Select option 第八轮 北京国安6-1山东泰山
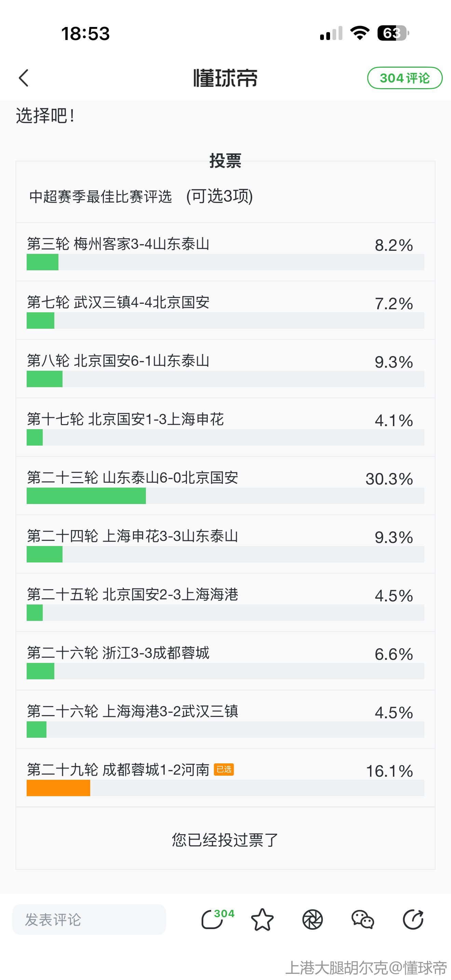Screen dimensions: 451x980 [118, 360]
